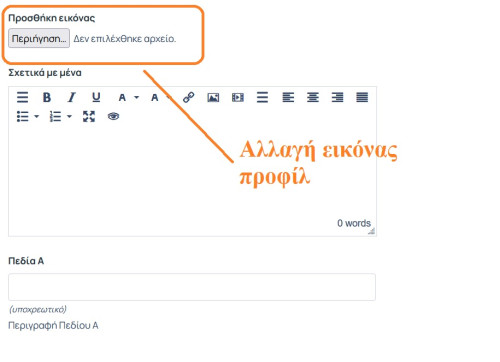Insert a hyperlink with the chain icon
500x362 pixels.
pos(189,97)
